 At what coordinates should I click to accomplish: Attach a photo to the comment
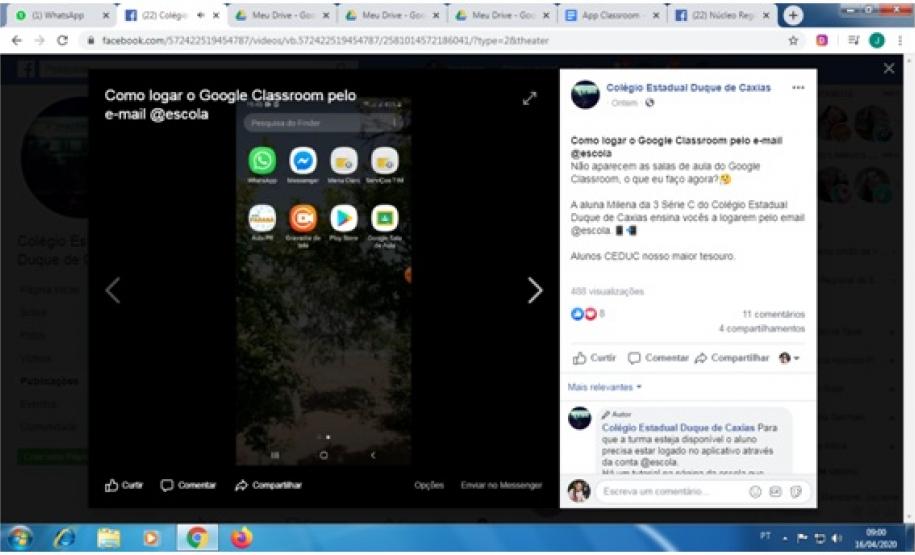point(776,492)
